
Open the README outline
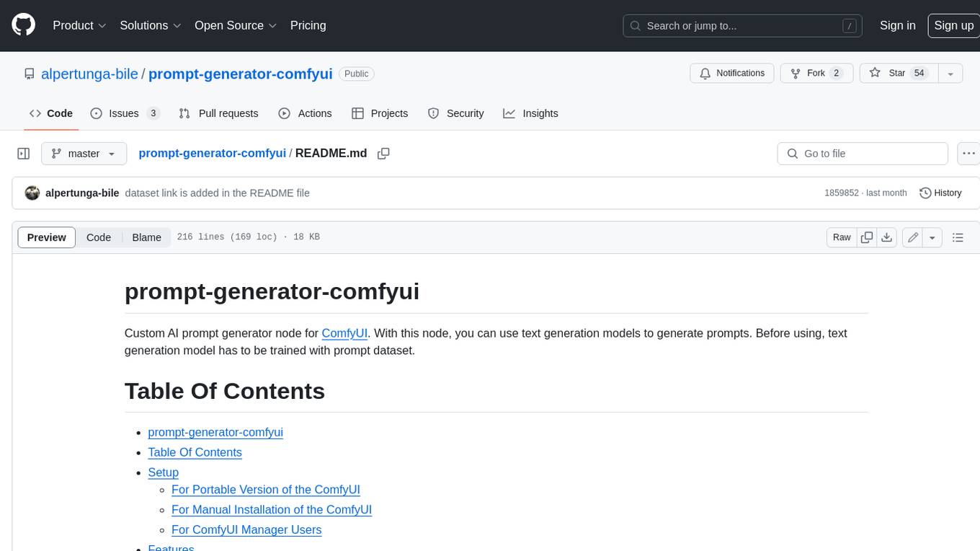coord(958,237)
